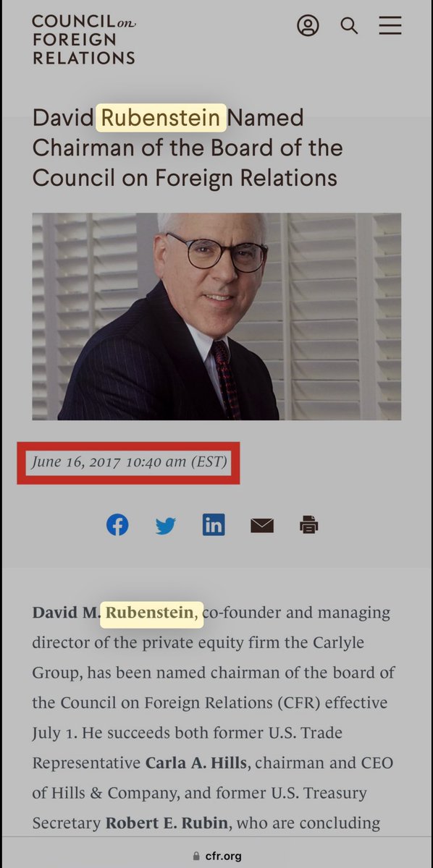Viewport: 433px width, 868px height.
Task: Print the article using printer icon
Action: (x=309, y=525)
